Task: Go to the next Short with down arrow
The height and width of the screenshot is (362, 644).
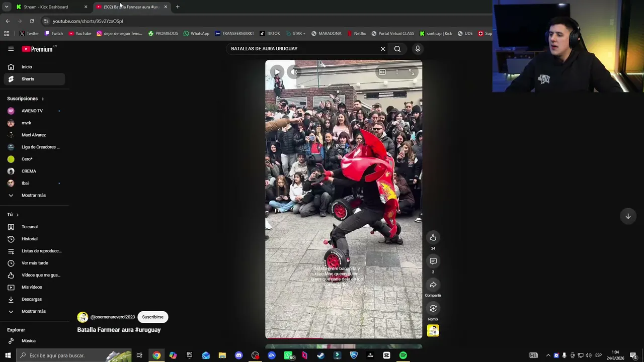Action: click(628, 216)
